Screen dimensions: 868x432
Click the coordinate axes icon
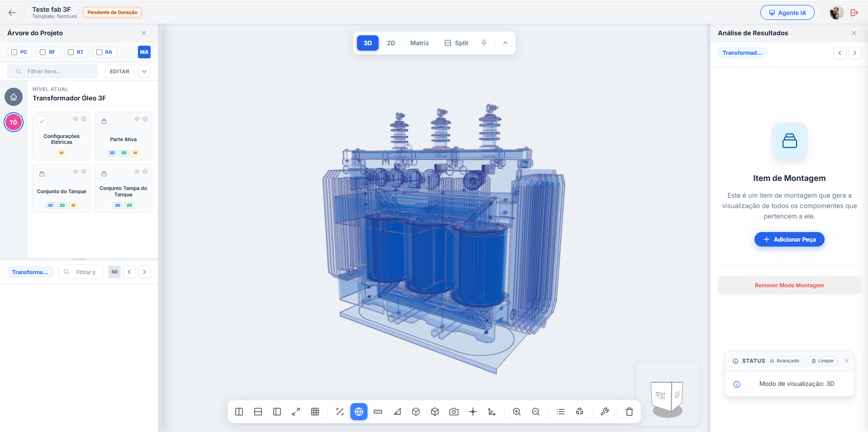(x=492, y=412)
